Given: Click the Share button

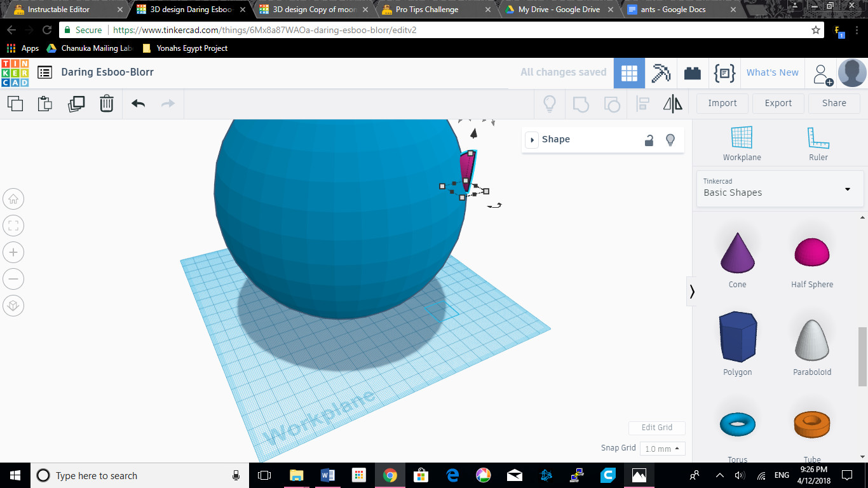Looking at the screenshot, I should 834,103.
